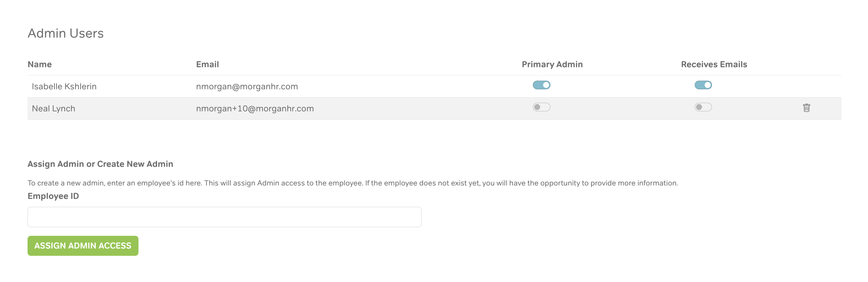Click the Email column header

pos(207,64)
